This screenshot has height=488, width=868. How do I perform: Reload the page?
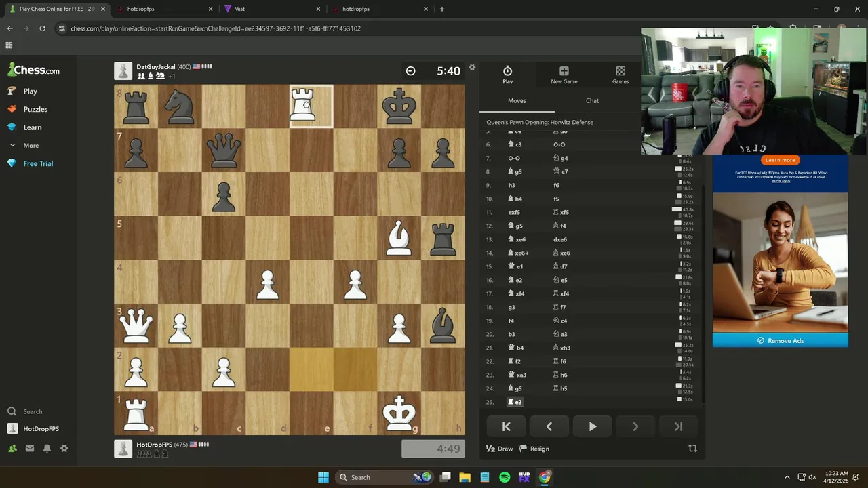pos(42,28)
